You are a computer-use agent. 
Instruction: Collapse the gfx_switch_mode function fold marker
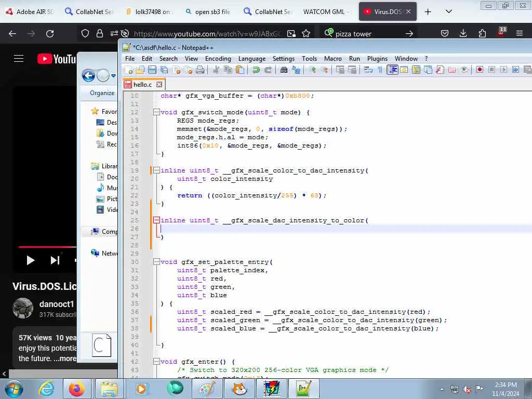coord(156,112)
